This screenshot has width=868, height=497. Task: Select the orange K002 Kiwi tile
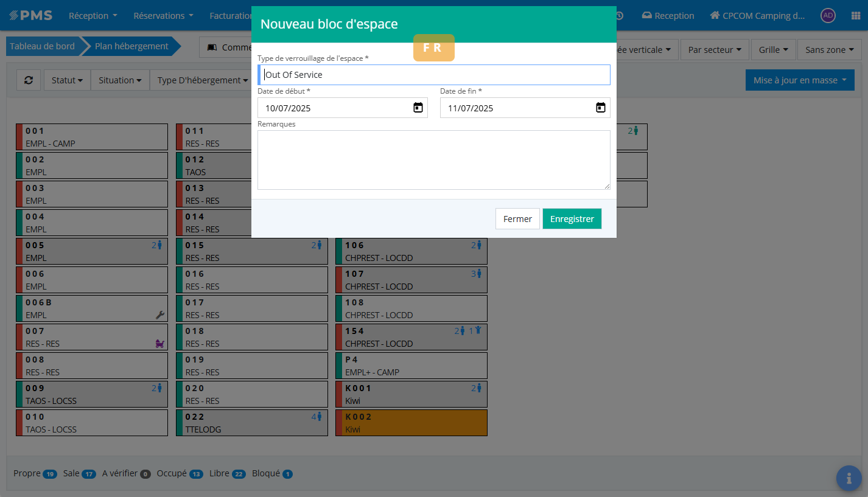pos(411,423)
